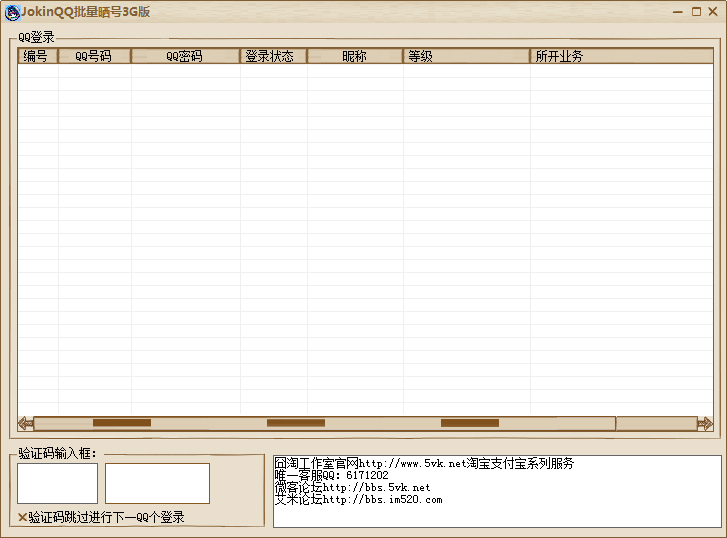Minimize the JokinQQ window
Viewport: 727px width, 538px height.
pos(679,12)
